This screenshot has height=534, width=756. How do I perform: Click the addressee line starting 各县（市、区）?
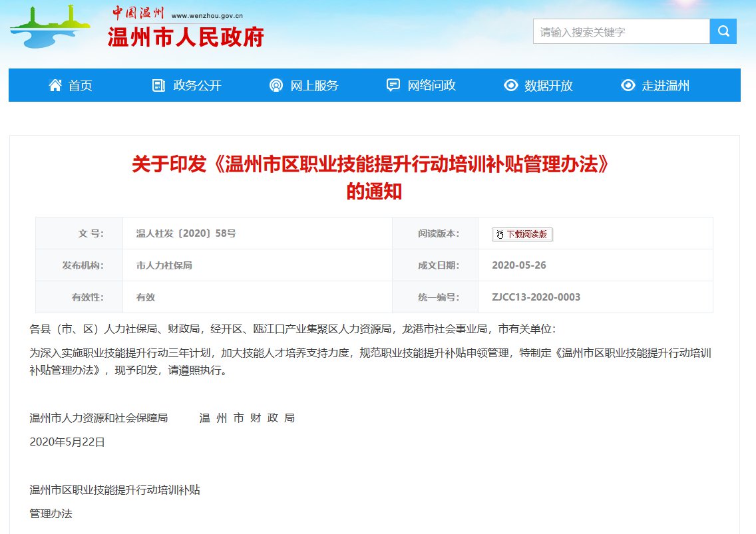pos(293,329)
